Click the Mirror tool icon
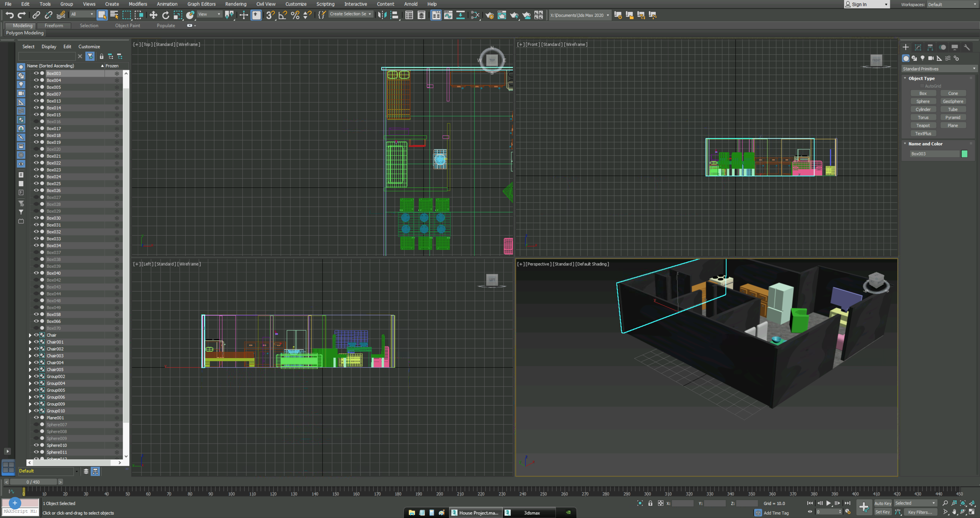This screenshot has height=518, width=980. 382,15
